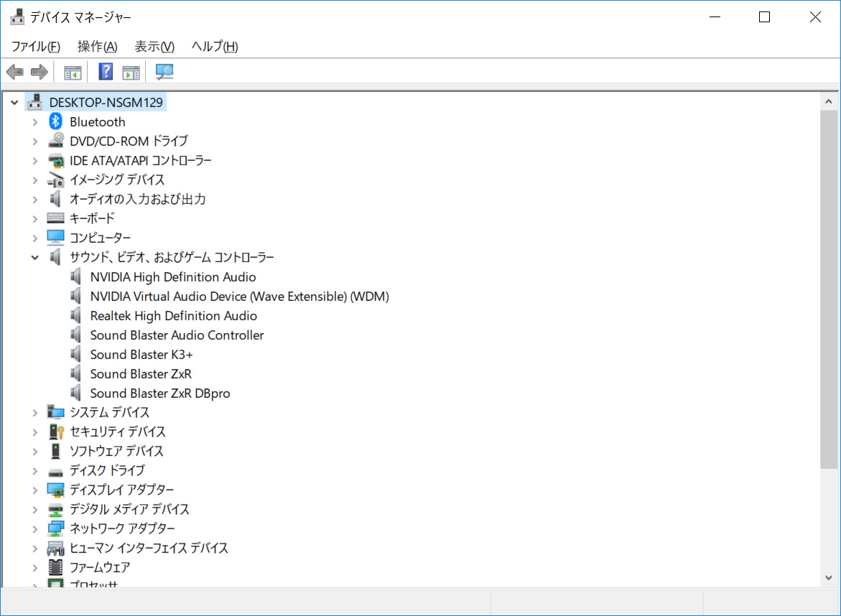
Task: Click the コンピューター monitor icon
Action: click(x=56, y=237)
